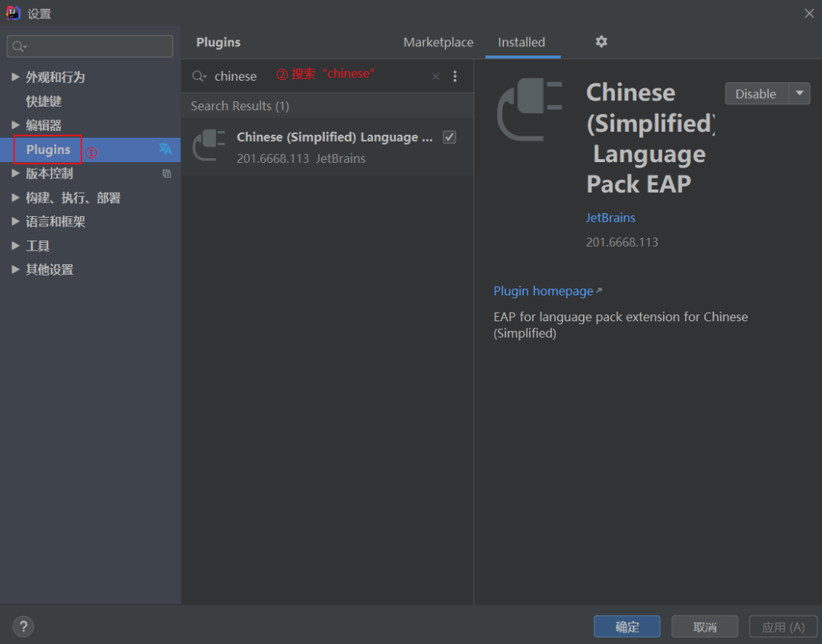Viewport: 822px width, 644px height.
Task: Click the copy icon beside 版本控制
Action: click(167, 174)
